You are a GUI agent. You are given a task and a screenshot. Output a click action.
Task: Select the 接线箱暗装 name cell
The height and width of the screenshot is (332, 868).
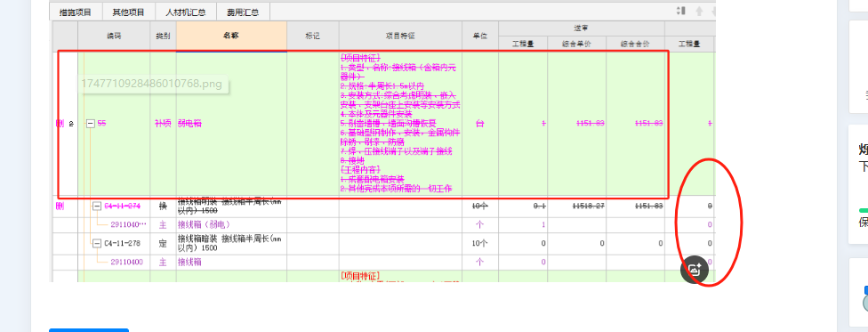(231, 243)
